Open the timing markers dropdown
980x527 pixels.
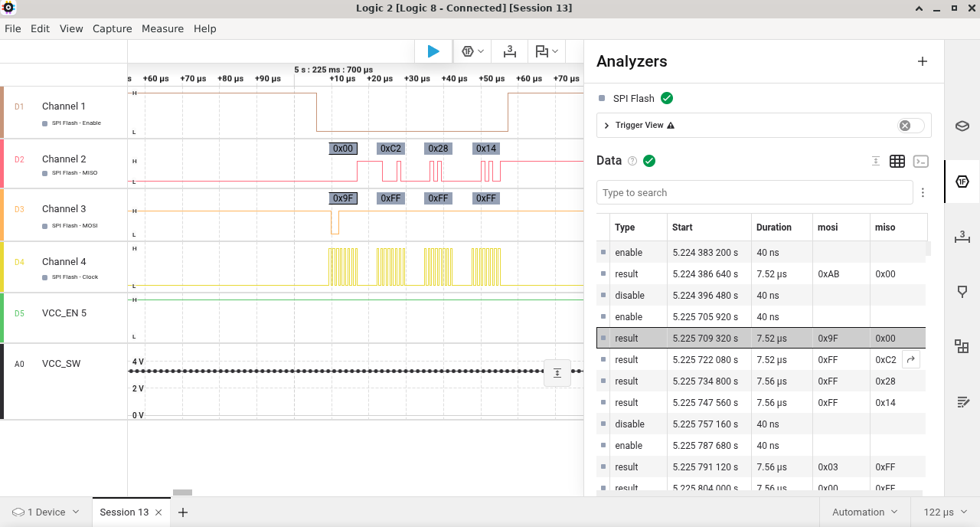[x=547, y=51]
